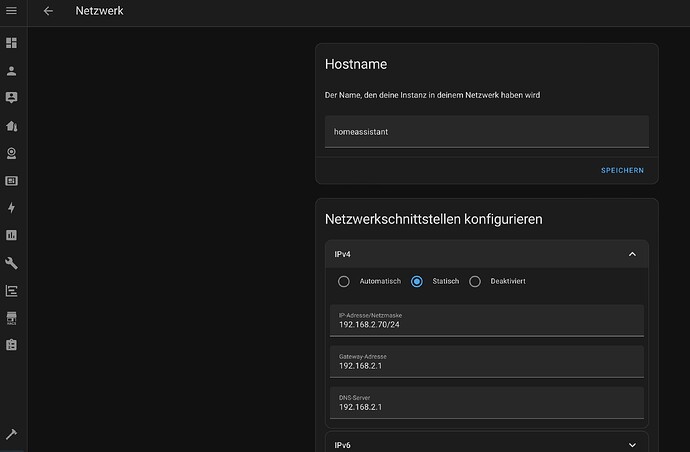The width and height of the screenshot is (690, 452).
Task: Open the Energy lightning bolt icon
Action: pyautogui.click(x=11, y=208)
